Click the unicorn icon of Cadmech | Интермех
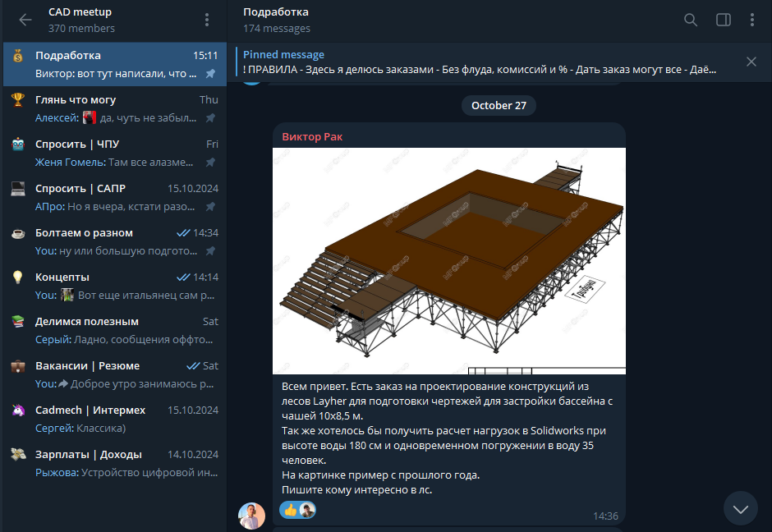Screen dimensions: 772x532 (x=18, y=410)
